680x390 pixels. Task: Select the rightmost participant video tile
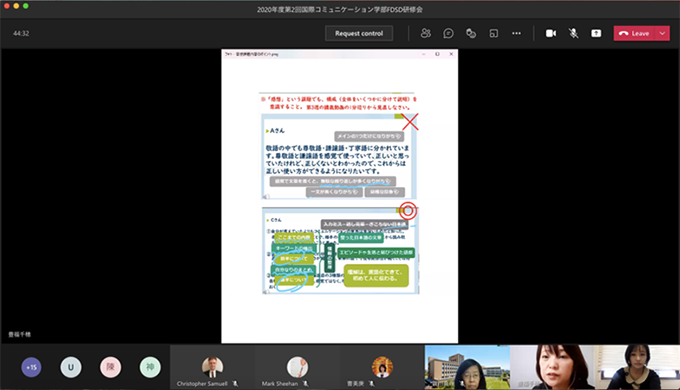[637, 367]
